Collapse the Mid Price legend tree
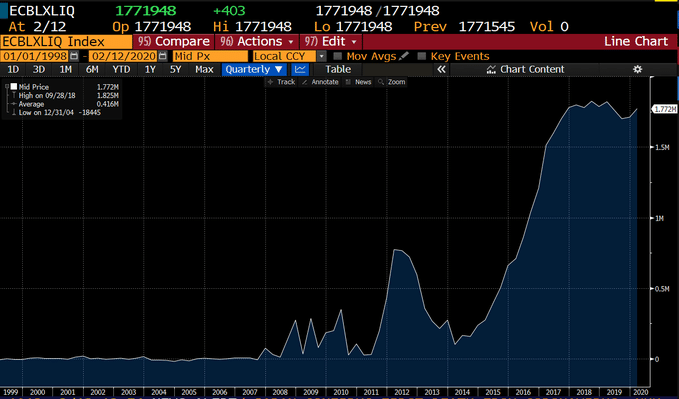 click(x=6, y=87)
